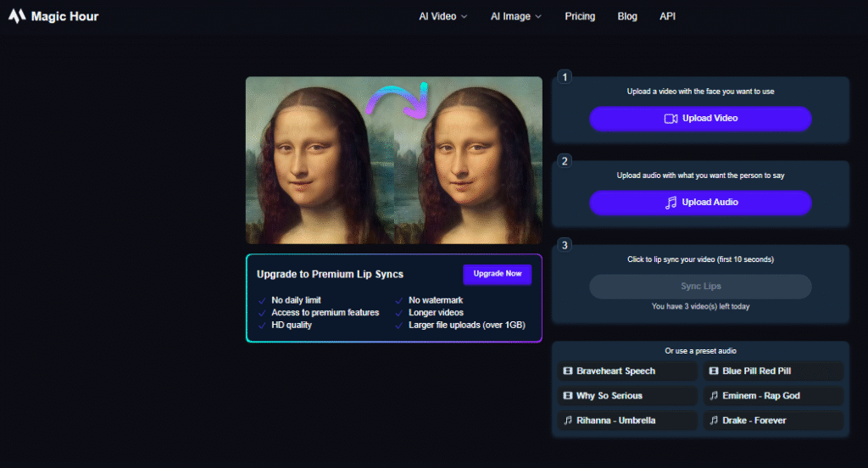Expand the AI Video dropdown chevron
The image size is (868, 468).
pyautogui.click(x=464, y=17)
